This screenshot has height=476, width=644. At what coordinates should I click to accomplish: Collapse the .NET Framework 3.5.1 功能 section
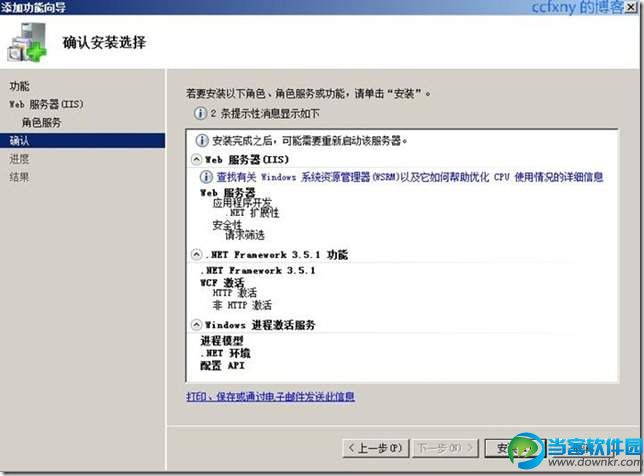tap(196, 255)
